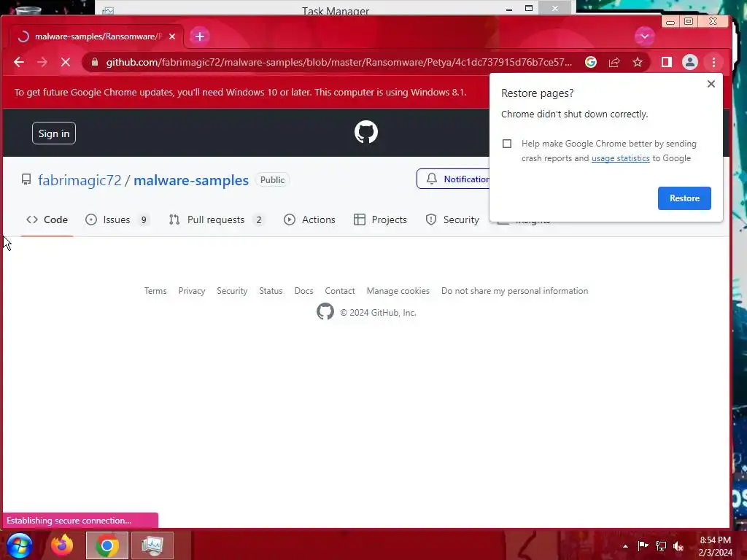This screenshot has width=747, height=560.
Task: Go back with the browser back arrow
Action: click(x=18, y=62)
